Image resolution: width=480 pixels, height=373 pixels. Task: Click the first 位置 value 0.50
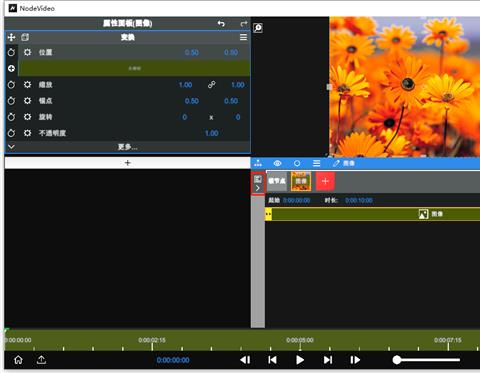coord(192,53)
